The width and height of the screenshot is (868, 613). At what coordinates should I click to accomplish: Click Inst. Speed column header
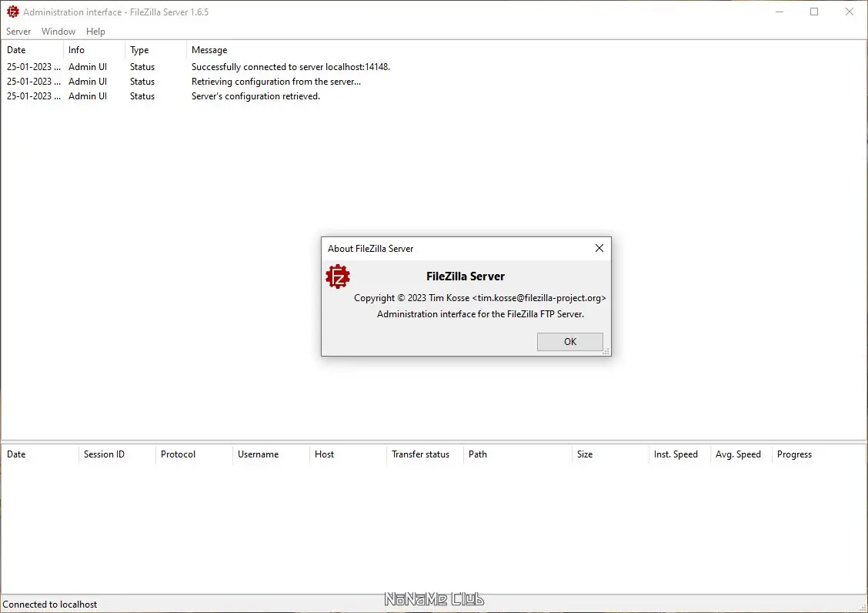(679, 454)
